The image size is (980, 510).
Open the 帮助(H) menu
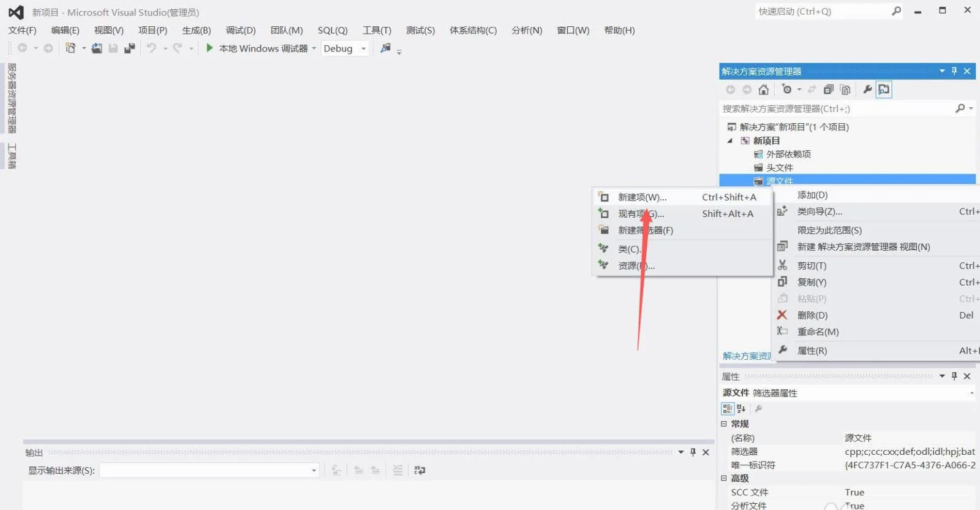coord(619,30)
